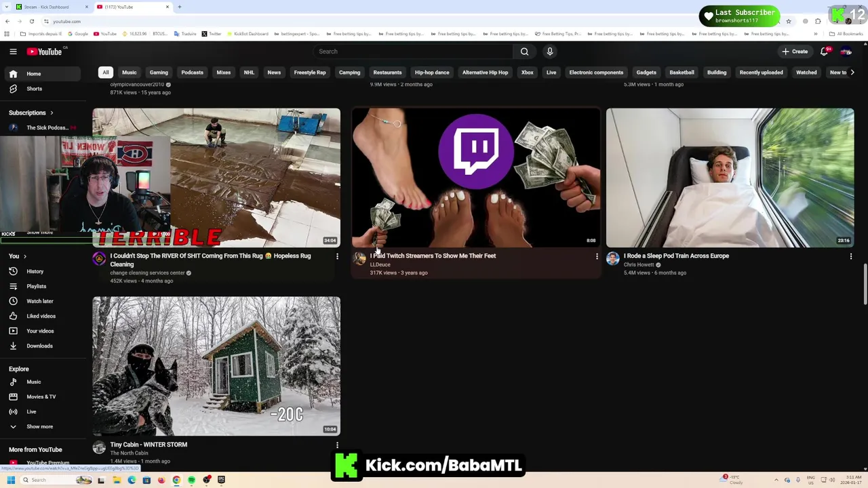The width and height of the screenshot is (868, 488).
Task: Open more options for Twitch Streamers video
Action: tap(597, 256)
